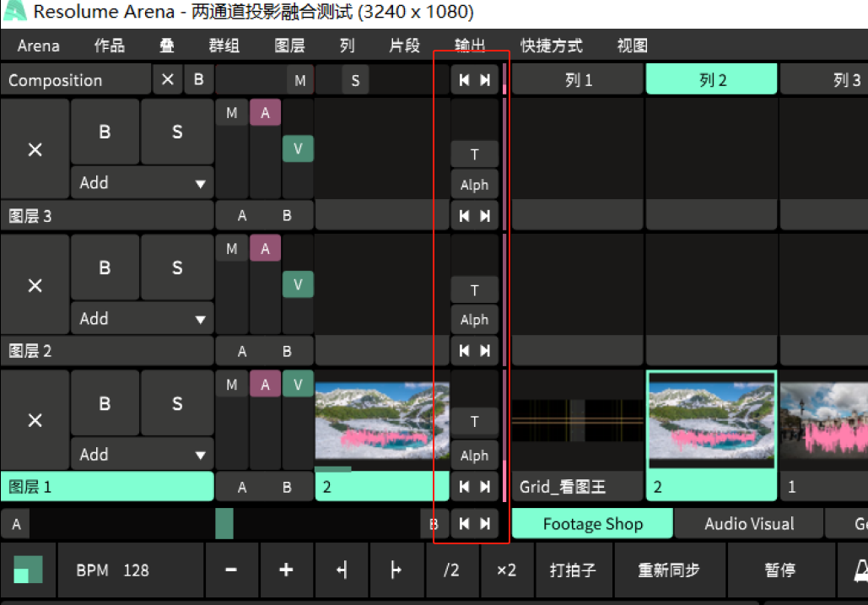Open the Add blend mode dropdown for 图层 2

coord(142,319)
